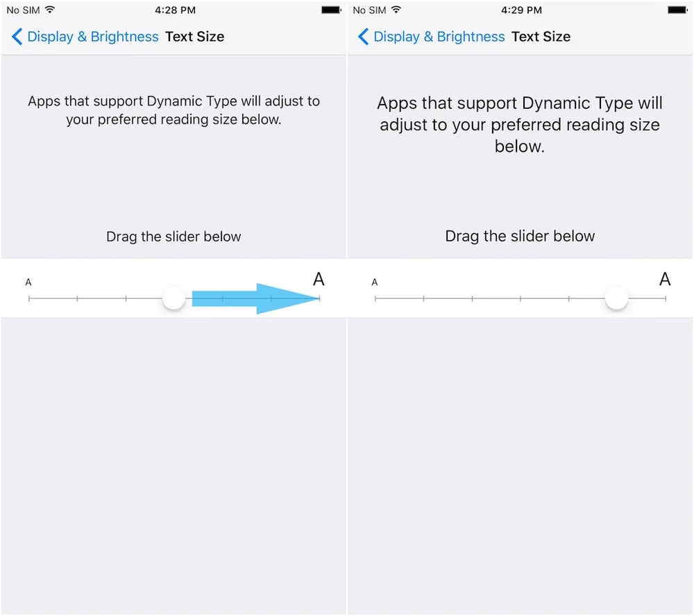
Task: Open the left back chevron arrow
Action: (x=17, y=37)
